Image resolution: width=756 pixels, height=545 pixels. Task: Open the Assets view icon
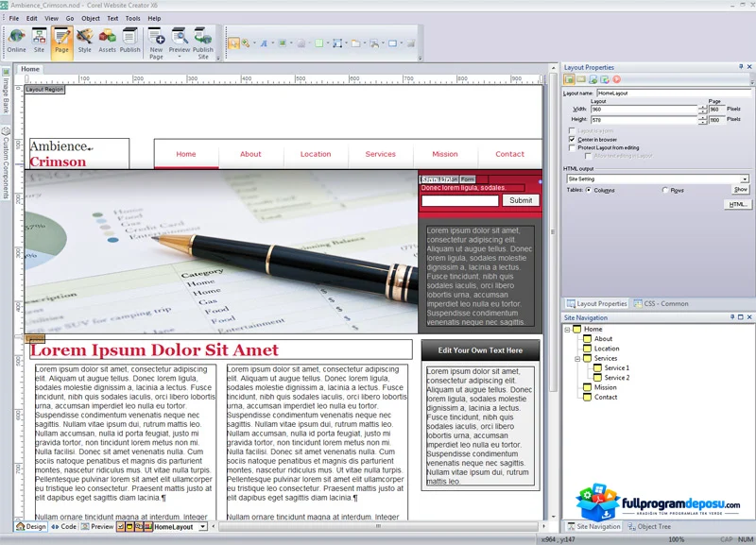pyautogui.click(x=107, y=41)
